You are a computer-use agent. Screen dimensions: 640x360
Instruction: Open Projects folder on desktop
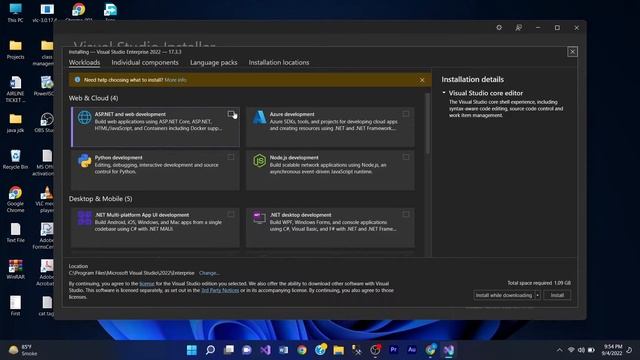pyautogui.click(x=15, y=49)
